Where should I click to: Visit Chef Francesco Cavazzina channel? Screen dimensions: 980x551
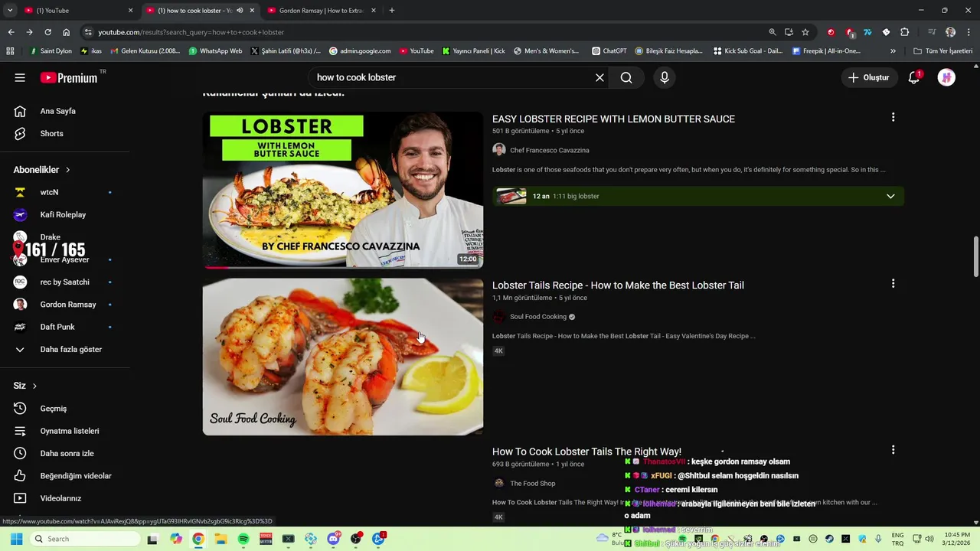coord(549,150)
